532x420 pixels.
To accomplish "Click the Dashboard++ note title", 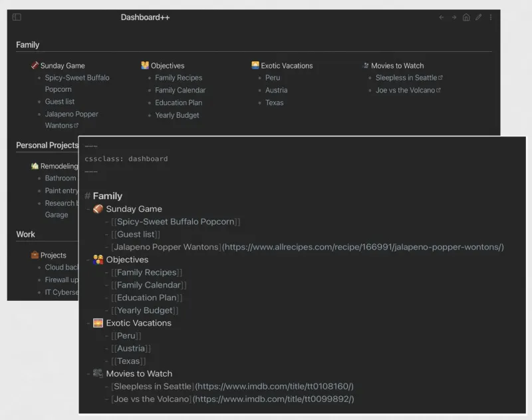I will pos(145,17).
